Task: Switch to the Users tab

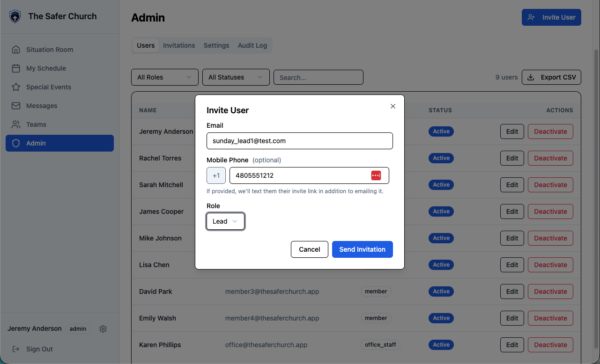Action: coord(146,45)
